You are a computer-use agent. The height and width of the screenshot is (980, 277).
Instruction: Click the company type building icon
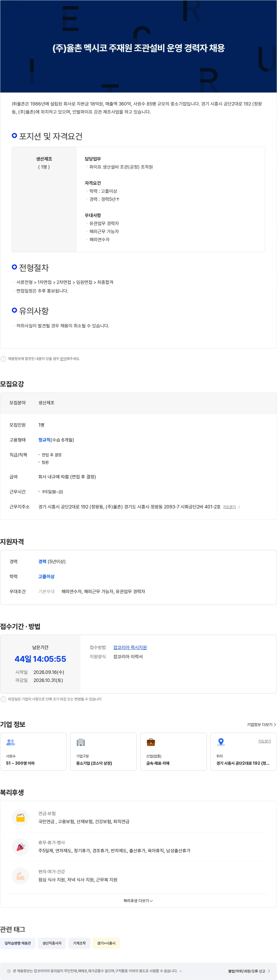[81, 742]
